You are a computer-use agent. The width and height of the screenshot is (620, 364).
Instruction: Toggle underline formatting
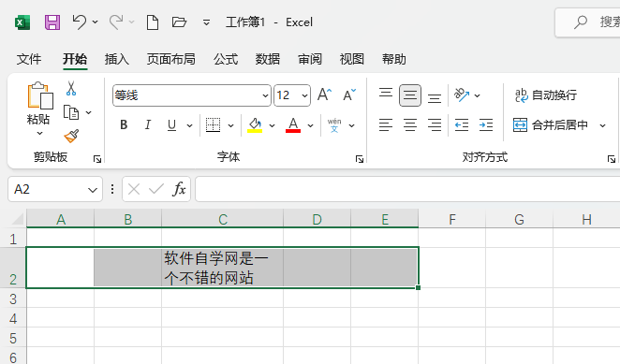[171, 125]
